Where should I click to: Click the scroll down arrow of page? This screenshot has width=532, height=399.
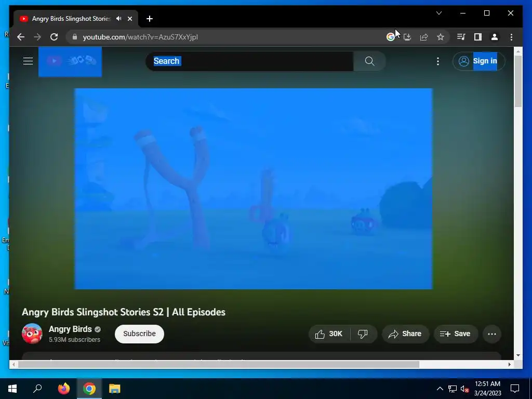coord(518,355)
